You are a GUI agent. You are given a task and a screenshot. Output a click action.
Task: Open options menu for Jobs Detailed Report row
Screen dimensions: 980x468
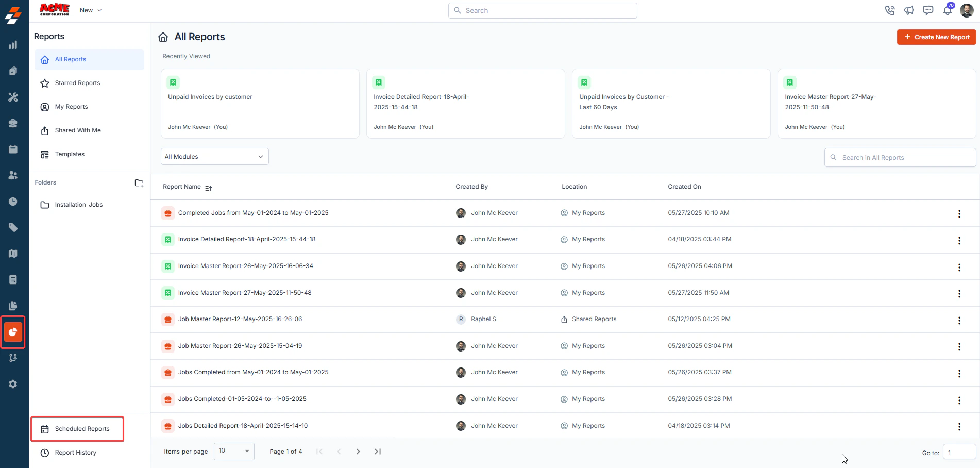click(959, 427)
